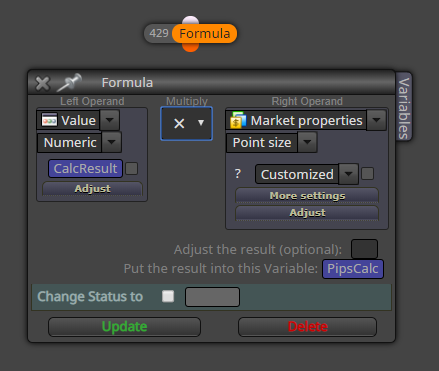This screenshot has height=371, width=439.
Task: Enable the Change Status to checkbox
Action: click(x=168, y=296)
